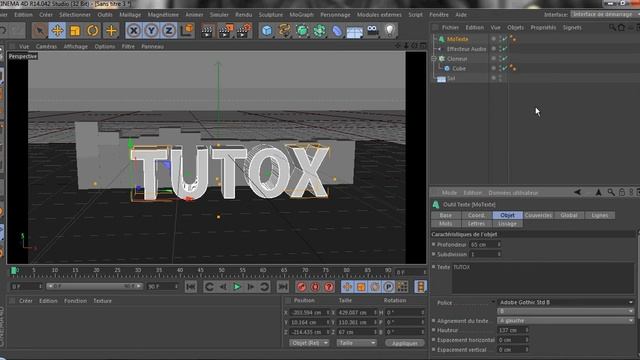Click the timeline playhead at frame 0
The image size is (640, 360).
point(14,271)
